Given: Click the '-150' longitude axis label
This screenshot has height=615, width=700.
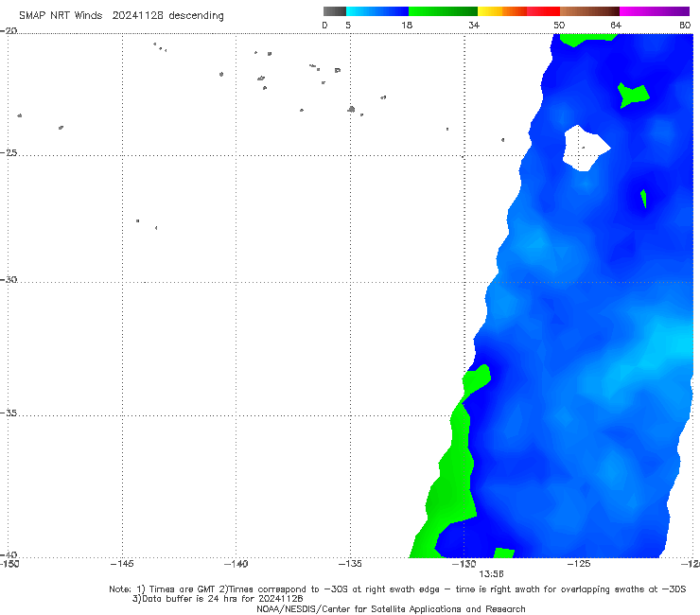Looking at the screenshot, I should [9, 564].
